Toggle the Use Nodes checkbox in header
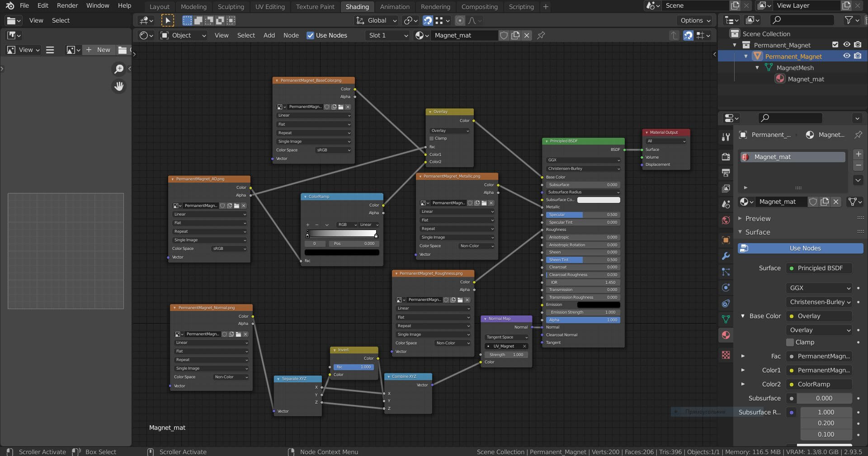 click(x=310, y=35)
